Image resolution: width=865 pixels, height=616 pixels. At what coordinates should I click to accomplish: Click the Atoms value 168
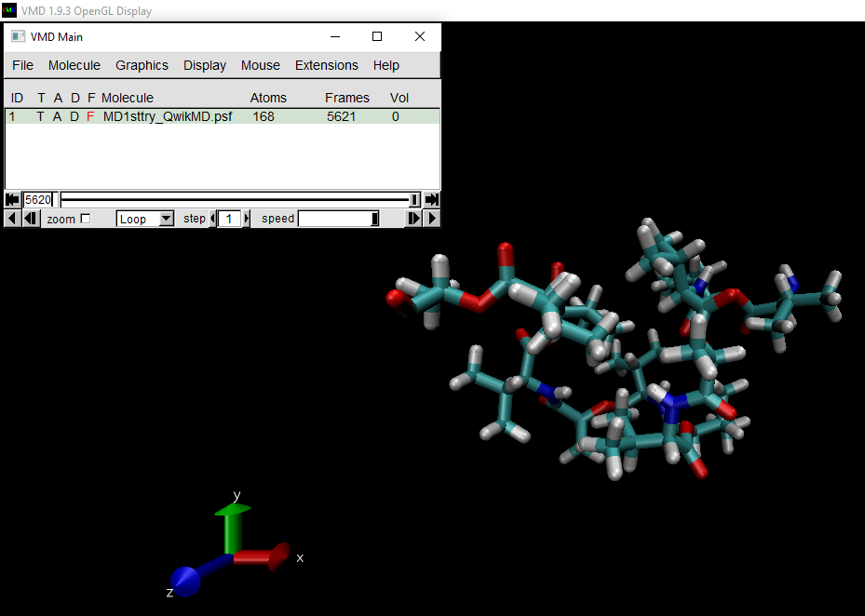[264, 116]
